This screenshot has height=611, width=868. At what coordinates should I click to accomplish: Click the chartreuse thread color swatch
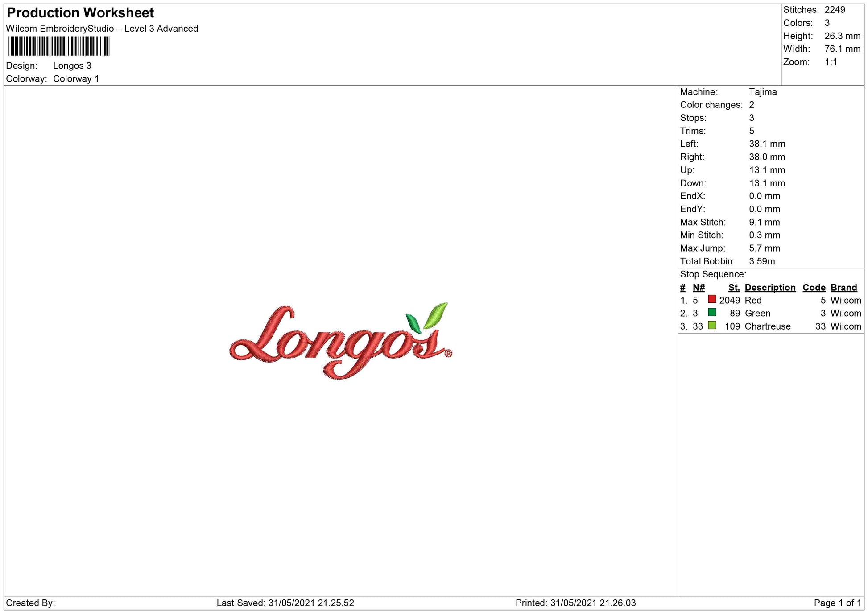coord(712,325)
